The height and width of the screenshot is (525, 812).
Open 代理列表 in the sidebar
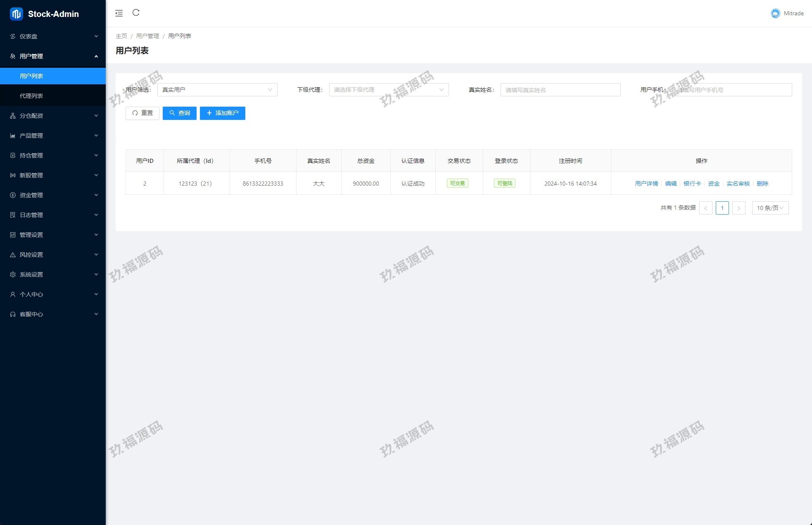(x=31, y=96)
